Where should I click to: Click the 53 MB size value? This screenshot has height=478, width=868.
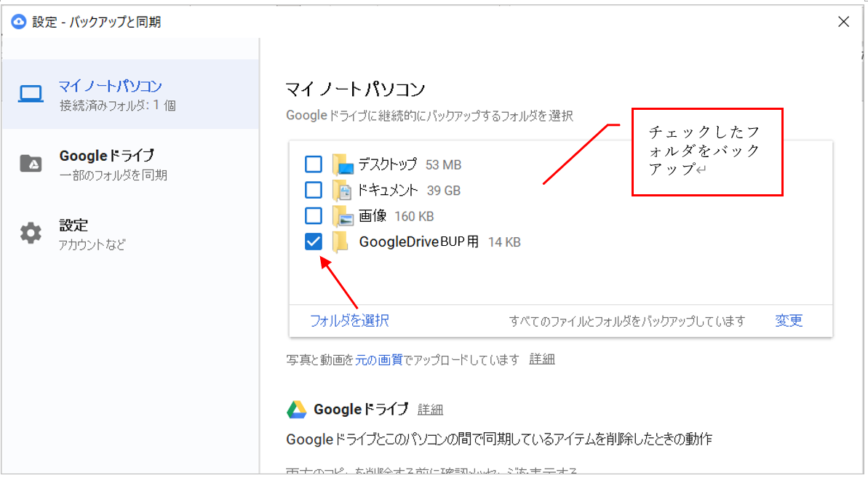click(x=443, y=165)
